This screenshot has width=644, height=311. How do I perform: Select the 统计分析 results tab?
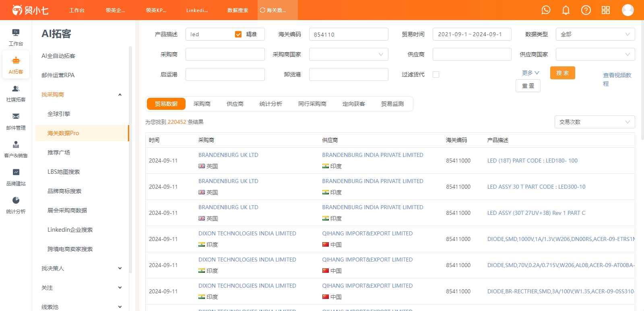pyautogui.click(x=271, y=104)
